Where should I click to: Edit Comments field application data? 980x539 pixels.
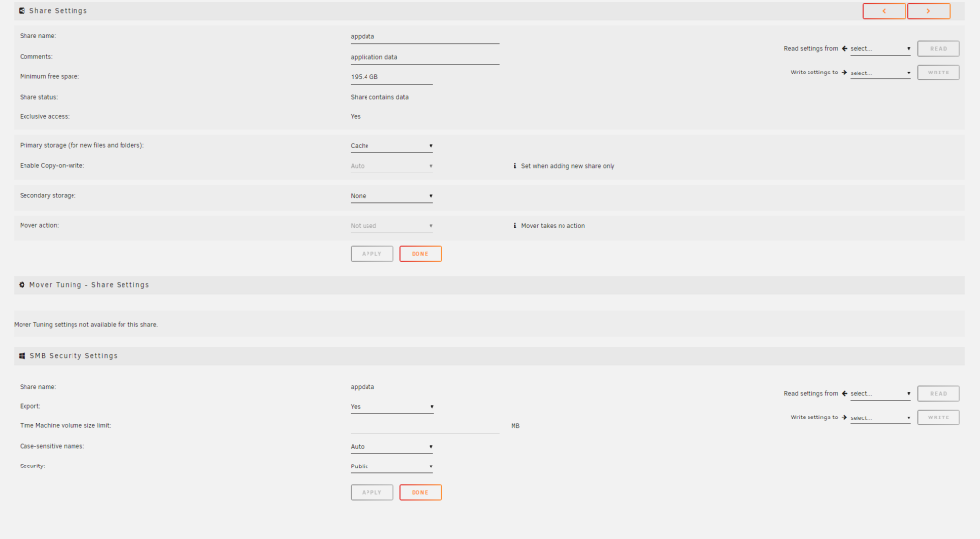click(x=424, y=57)
